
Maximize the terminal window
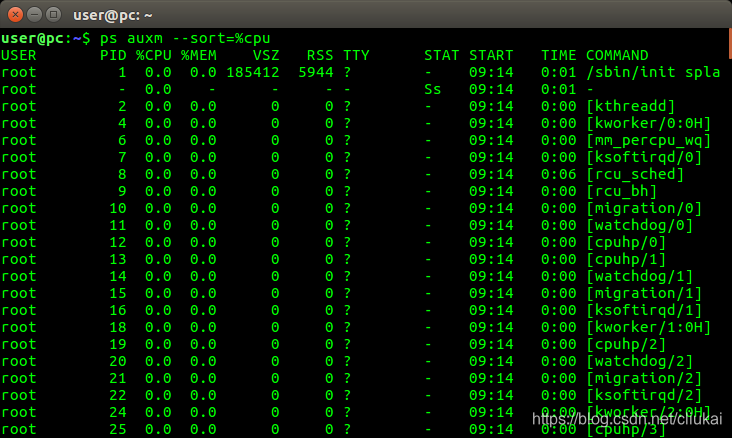tap(54, 15)
